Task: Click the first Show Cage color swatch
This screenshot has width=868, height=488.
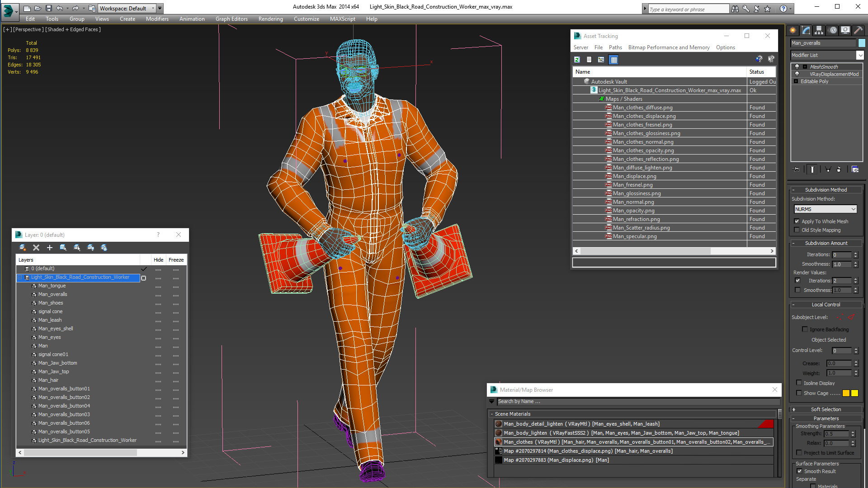Action: 846,393
